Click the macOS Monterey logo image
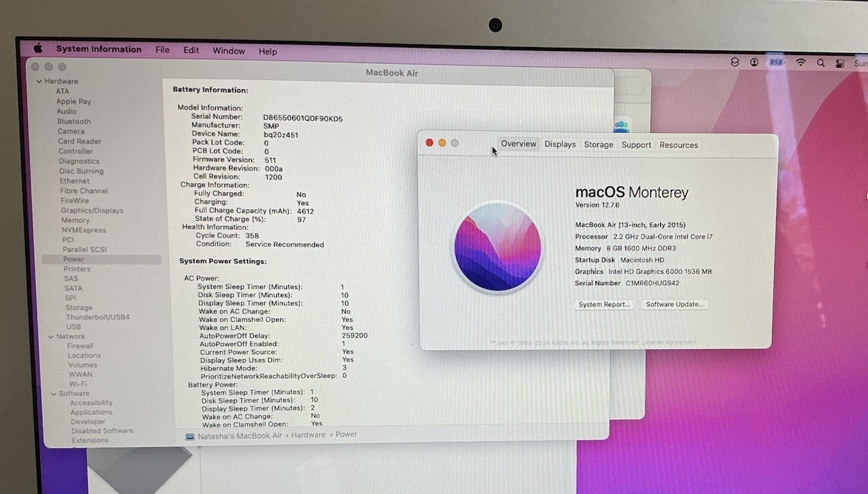 [497, 246]
